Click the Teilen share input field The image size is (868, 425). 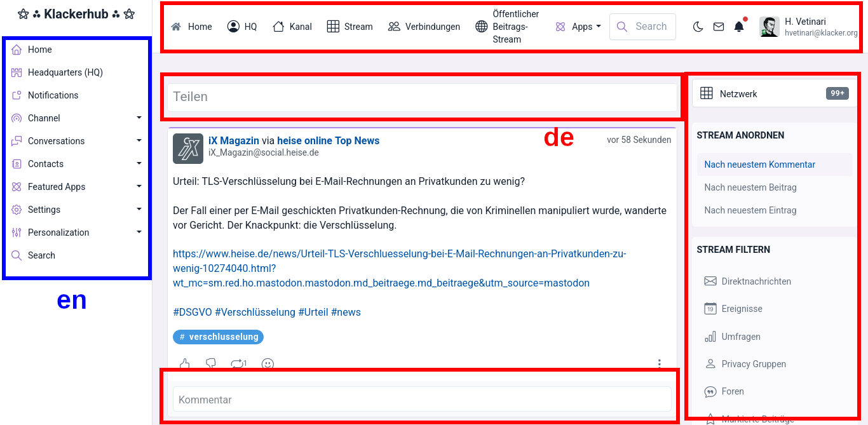[x=422, y=97]
